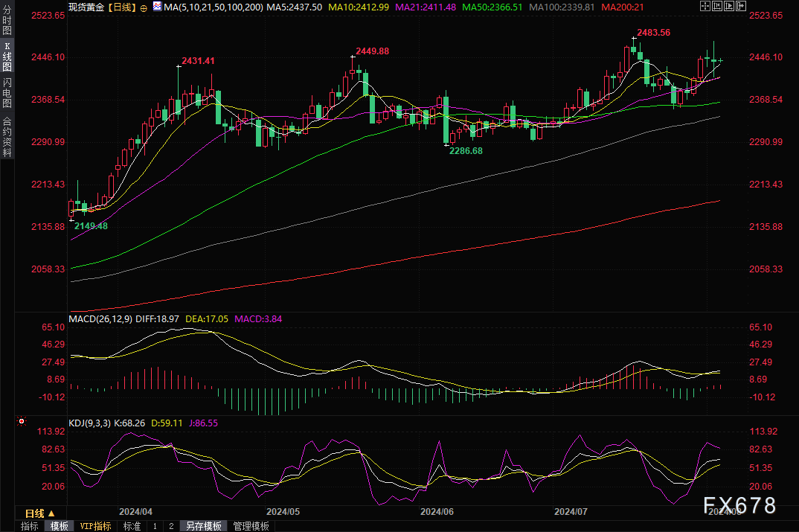Click the 2024/06 date axis label
This screenshot has height=532, width=799.
437,512
